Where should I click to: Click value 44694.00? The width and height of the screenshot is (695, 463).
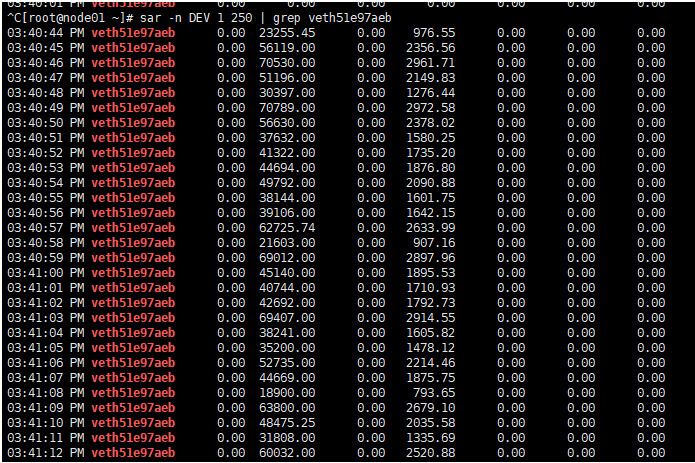(287, 168)
